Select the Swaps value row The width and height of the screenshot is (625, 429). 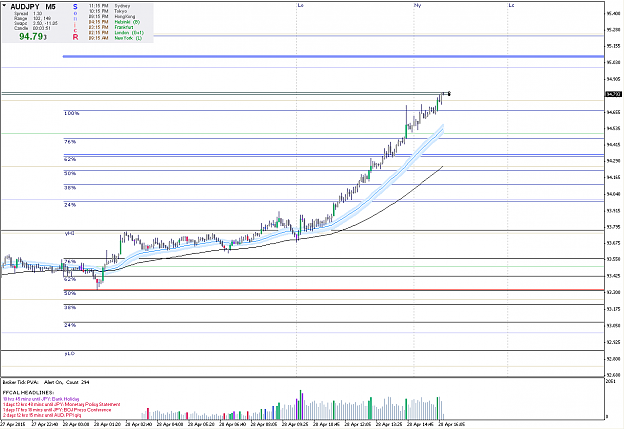tap(35, 23)
